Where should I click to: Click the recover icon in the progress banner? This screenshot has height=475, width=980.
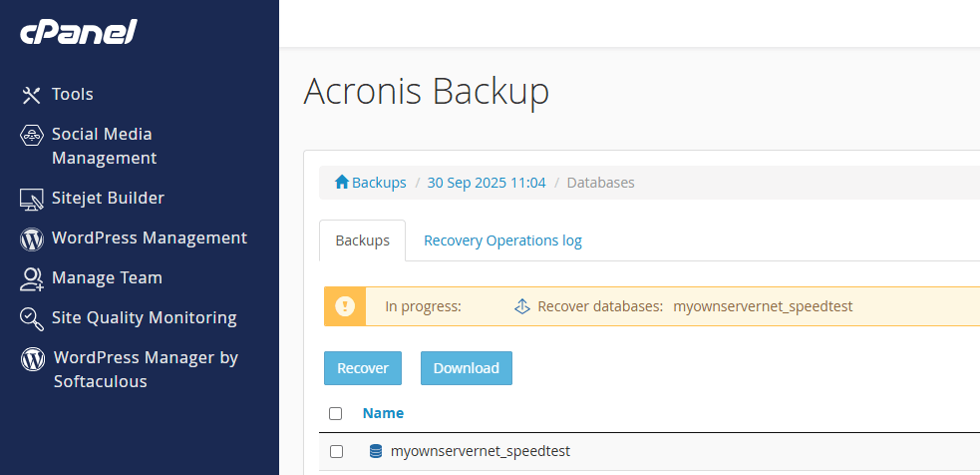(x=521, y=306)
